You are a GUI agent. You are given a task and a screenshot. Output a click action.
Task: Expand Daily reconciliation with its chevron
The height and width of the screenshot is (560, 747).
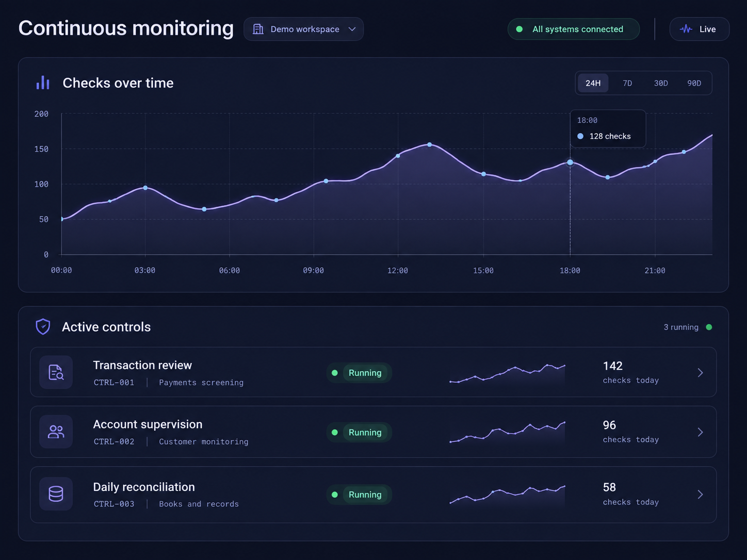pos(700,495)
